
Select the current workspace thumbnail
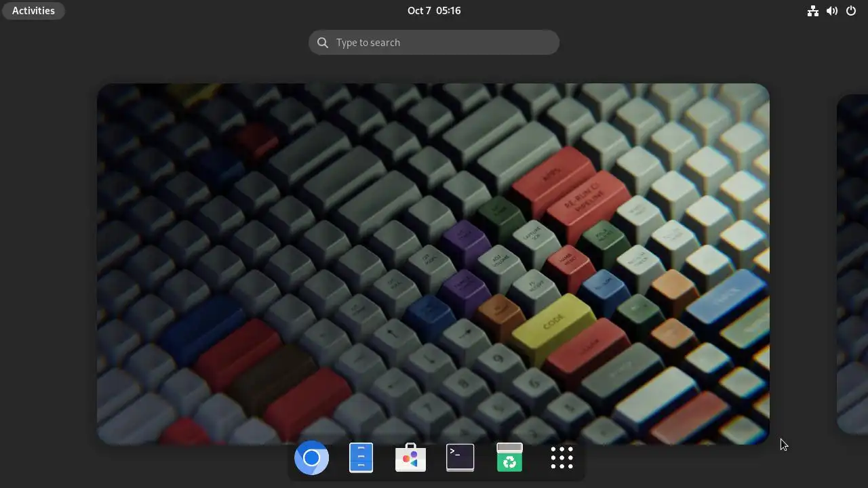[433, 264]
